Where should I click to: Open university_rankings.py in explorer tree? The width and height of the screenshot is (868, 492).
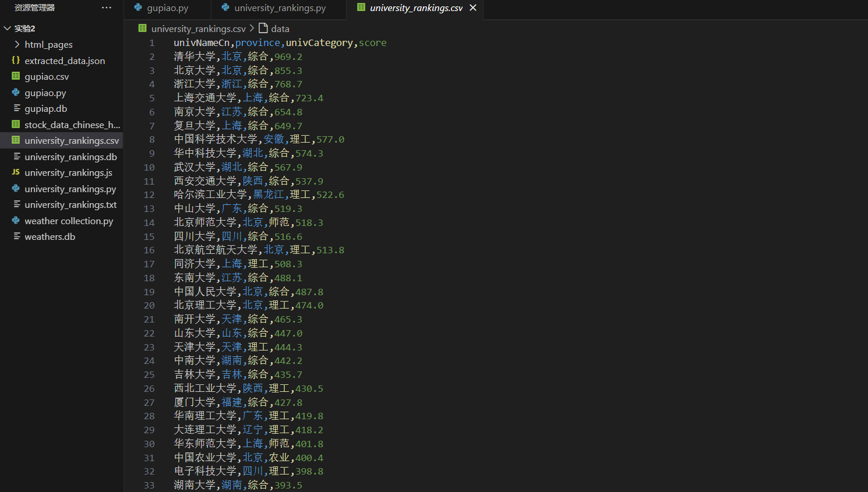coord(70,189)
